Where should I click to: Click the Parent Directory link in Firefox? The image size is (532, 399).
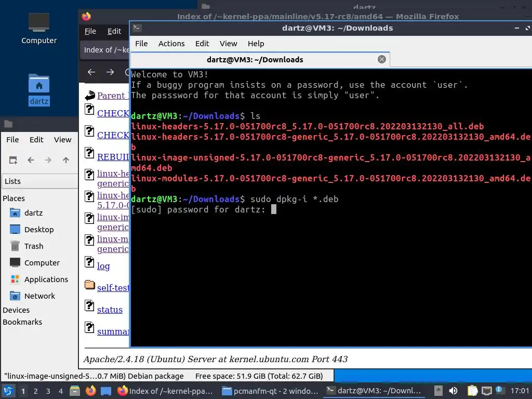pyautogui.click(x=113, y=96)
